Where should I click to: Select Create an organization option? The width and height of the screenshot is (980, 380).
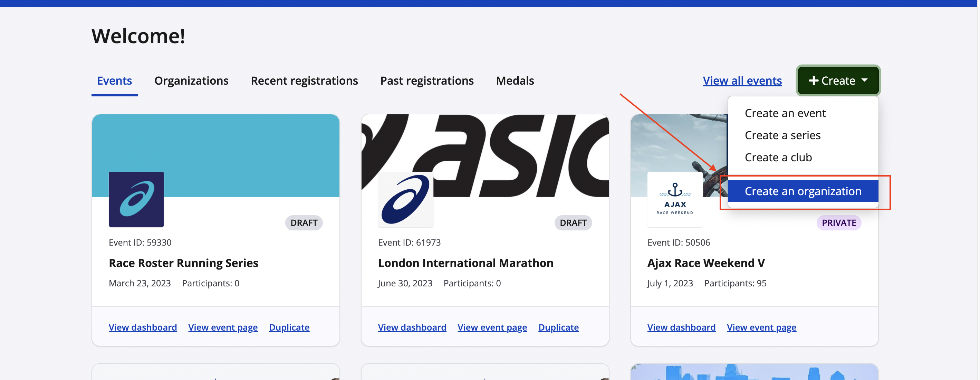[x=803, y=191]
